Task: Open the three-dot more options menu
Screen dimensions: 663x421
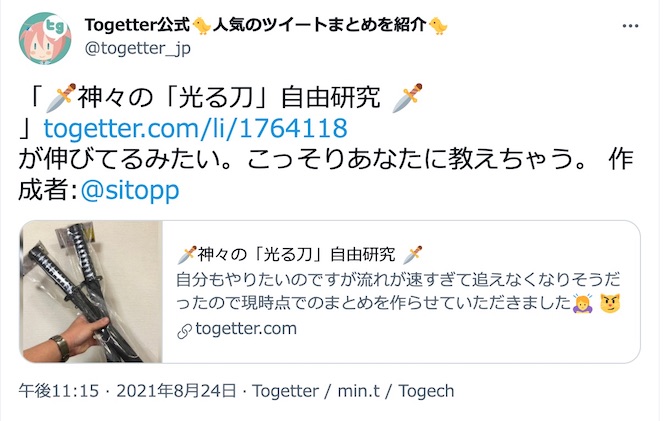Action: click(x=630, y=26)
